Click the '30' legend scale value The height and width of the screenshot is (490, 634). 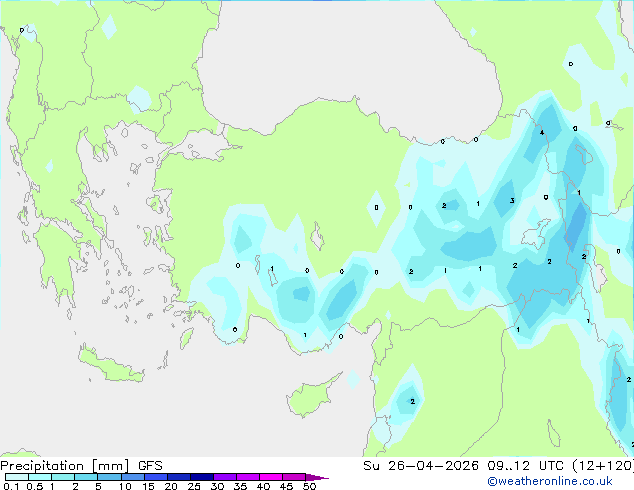217,486
